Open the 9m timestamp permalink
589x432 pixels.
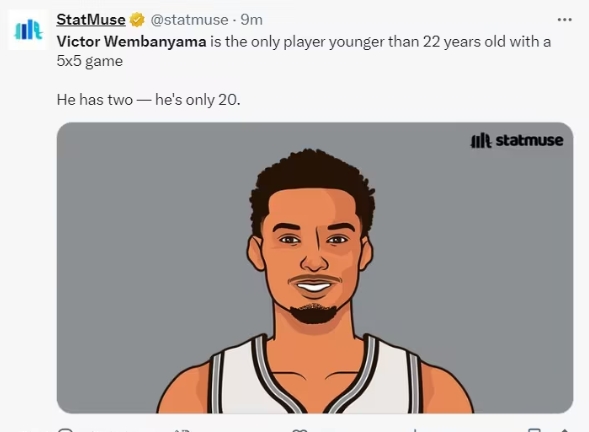pos(251,20)
